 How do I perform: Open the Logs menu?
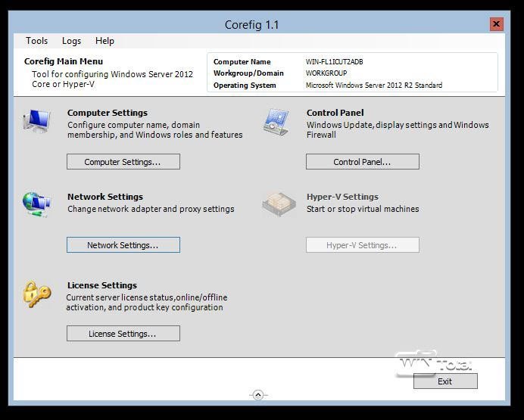click(x=71, y=41)
